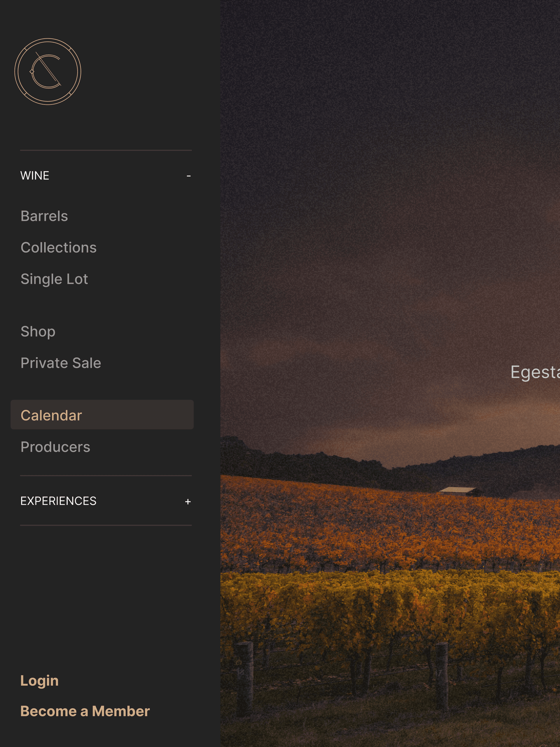Open the Barrels page

coord(44,216)
